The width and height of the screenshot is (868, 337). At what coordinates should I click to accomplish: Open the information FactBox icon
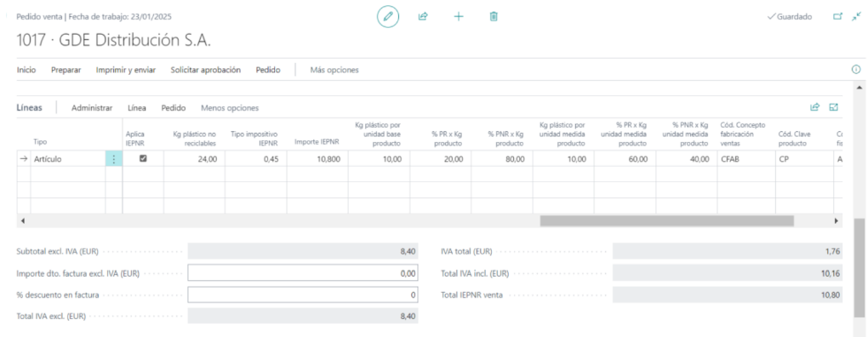click(x=856, y=70)
